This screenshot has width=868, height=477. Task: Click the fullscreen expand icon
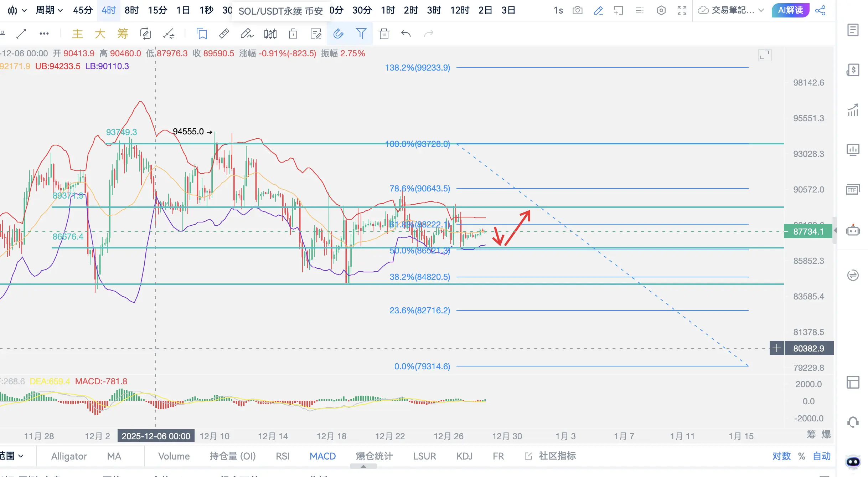pyautogui.click(x=682, y=10)
